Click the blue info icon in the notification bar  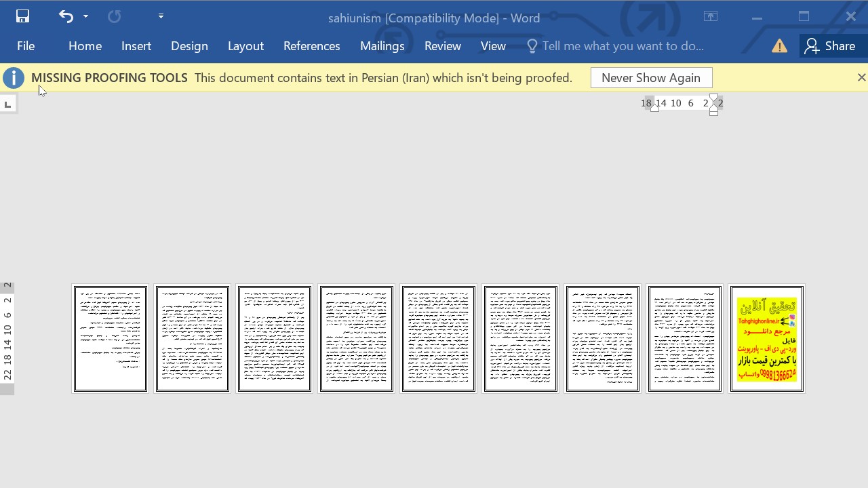tap(13, 78)
